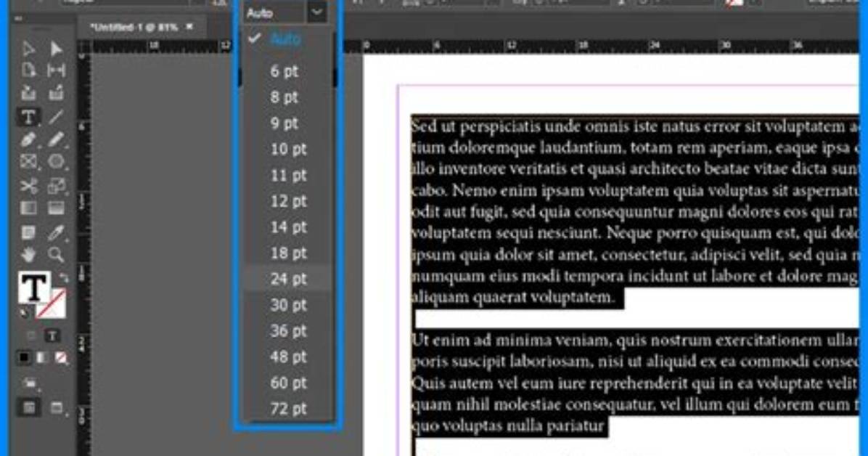
Task: Choose 14 pt leading
Action: pyautogui.click(x=288, y=227)
